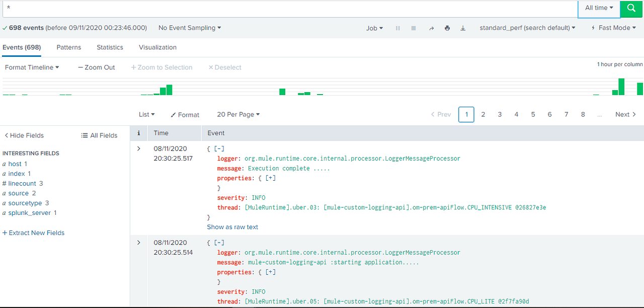This screenshot has height=308, width=644.
Task: Open the Fast Mode selector
Action: click(613, 28)
